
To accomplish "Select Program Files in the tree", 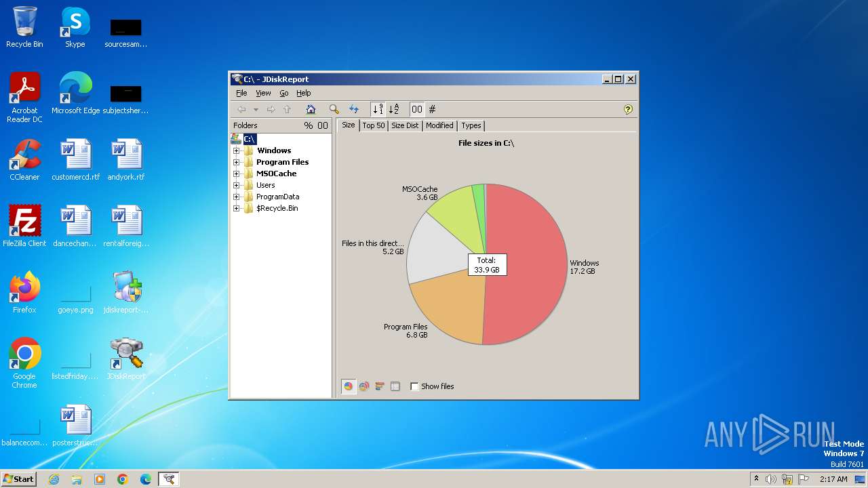I will click(282, 162).
